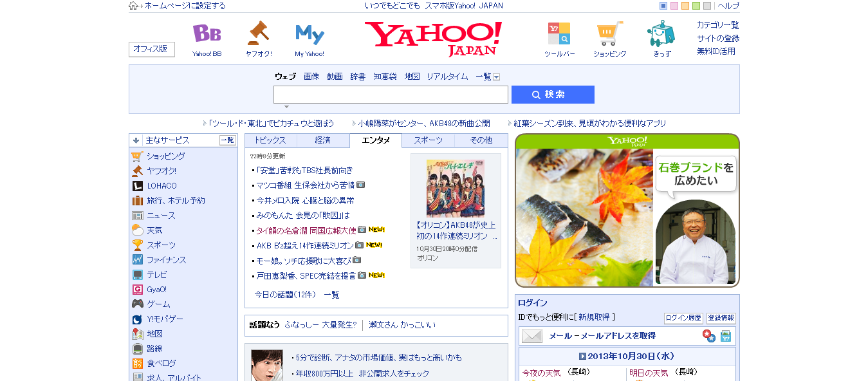This screenshot has width=868, height=381.
Task: Click the ゲーム controller icon
Action: 137,304
